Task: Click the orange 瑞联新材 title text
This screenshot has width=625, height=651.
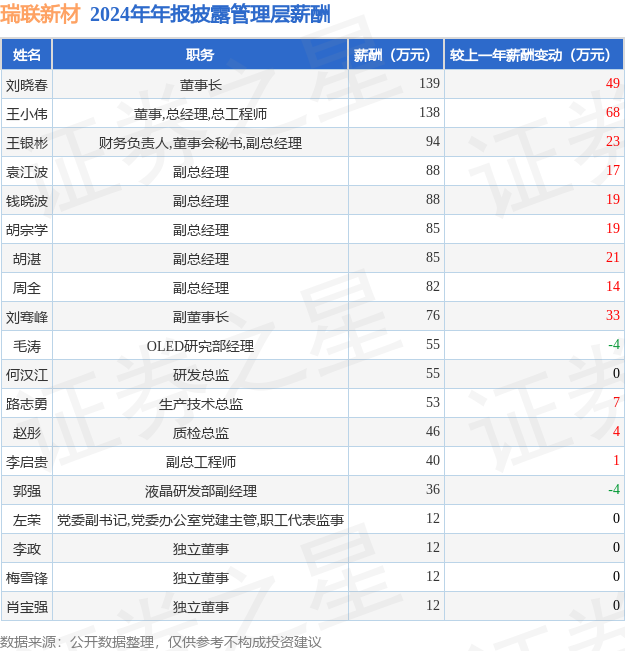Action: pos(40,14)
